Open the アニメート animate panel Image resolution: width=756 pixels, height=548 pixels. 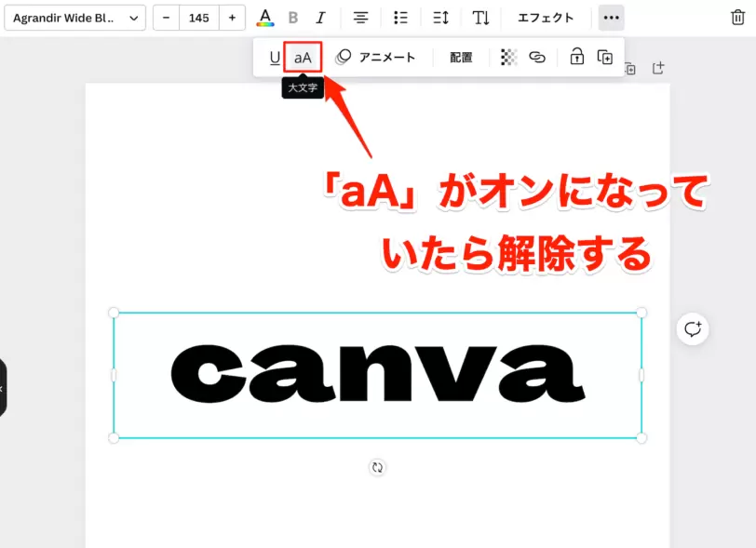376,57
